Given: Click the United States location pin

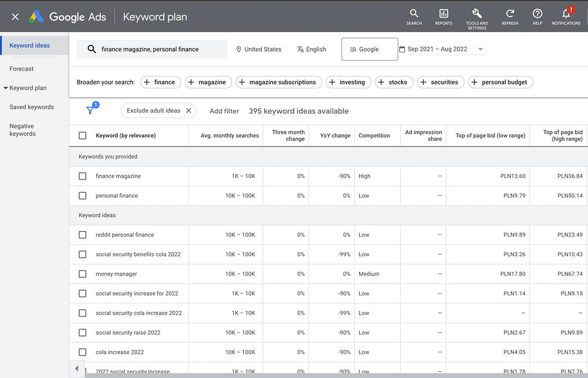Looking at the screenshot, I should pyautogui.click(x=238, y=49).
